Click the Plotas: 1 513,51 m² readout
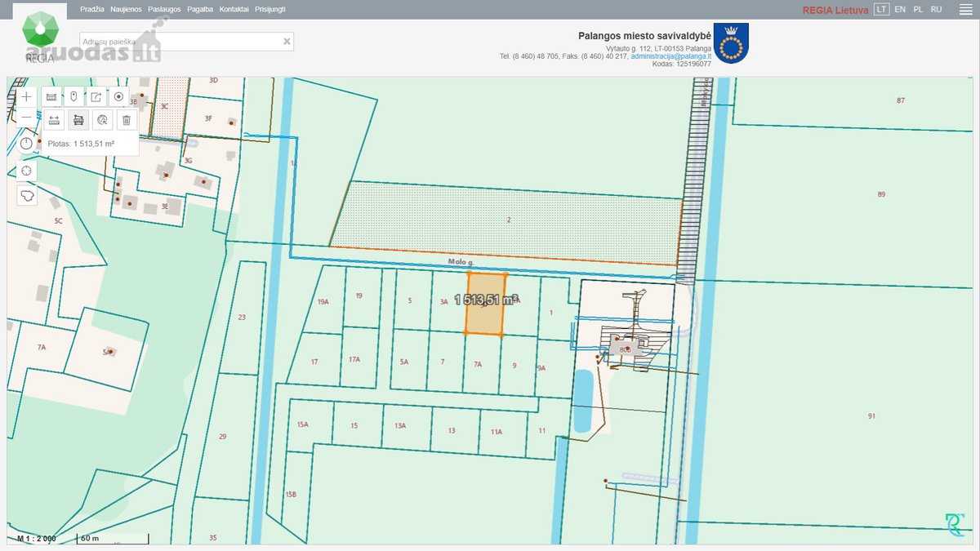This screenshot has height=551, width=980. (x=81, y=144)
